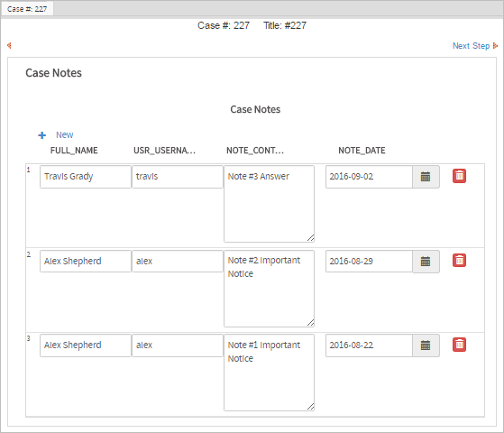Click the Note #1 Important Notice text area

(269, 373)
